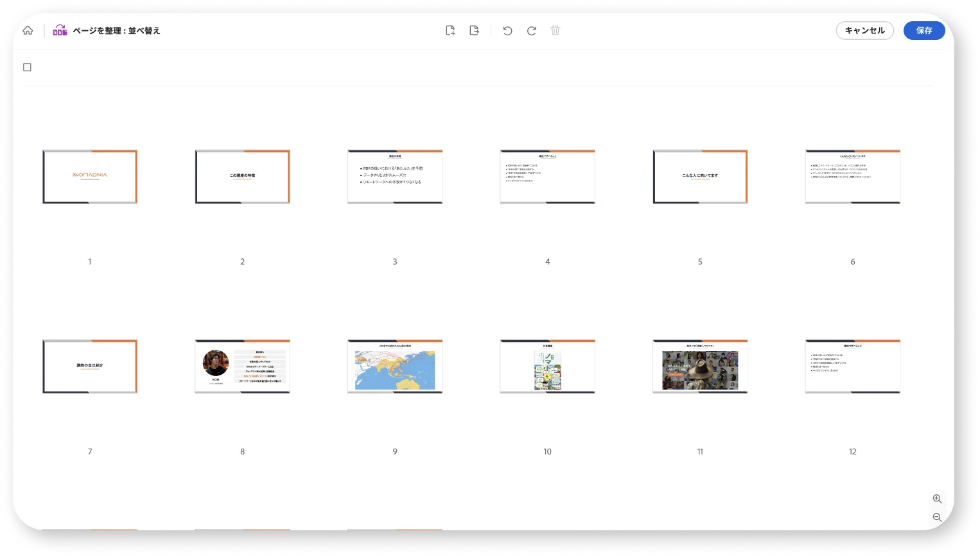
Task: Click page number label 6
Action: tap(853, 262)
